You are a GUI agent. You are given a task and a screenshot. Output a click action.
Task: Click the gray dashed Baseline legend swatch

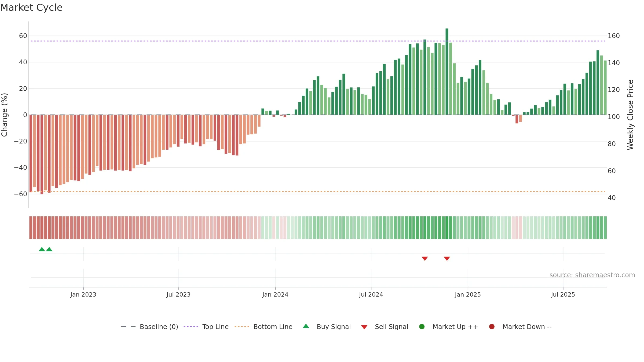[x=128, y=327]
